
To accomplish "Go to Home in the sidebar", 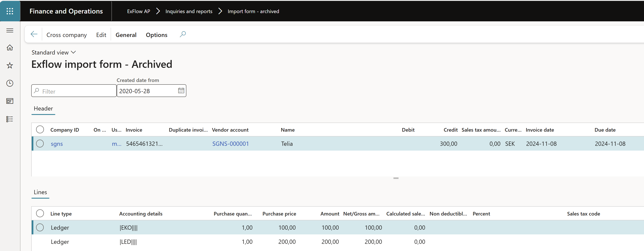I will pyautogui.click(x=10, y=48).
